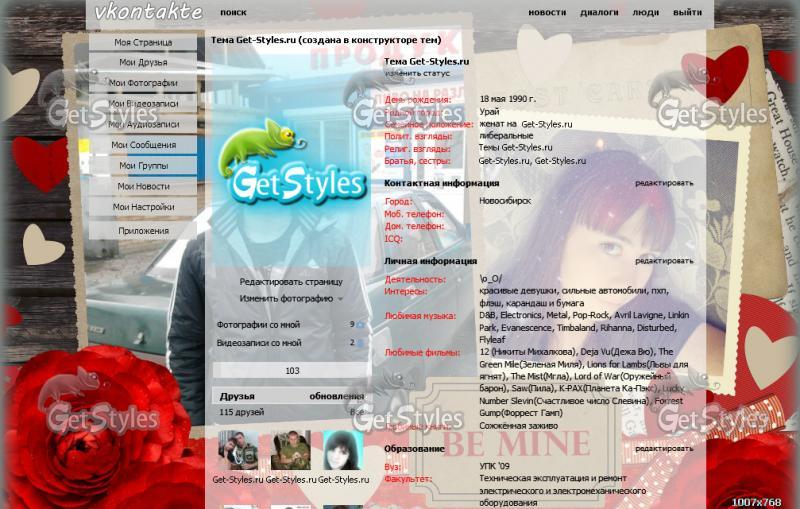Click редактировать next to Личная информация
This screenshot has height=509, width=800.
[x=663, y=261]
